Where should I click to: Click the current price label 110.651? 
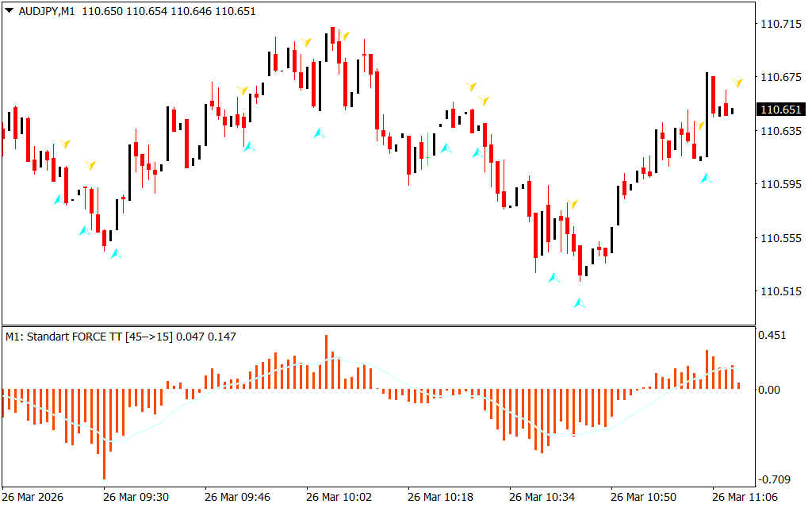coord(779,110)
